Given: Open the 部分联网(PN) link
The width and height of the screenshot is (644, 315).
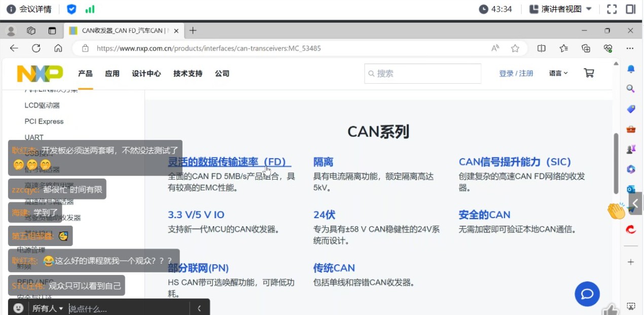Looking at the screenshot, I should point(198,268).
